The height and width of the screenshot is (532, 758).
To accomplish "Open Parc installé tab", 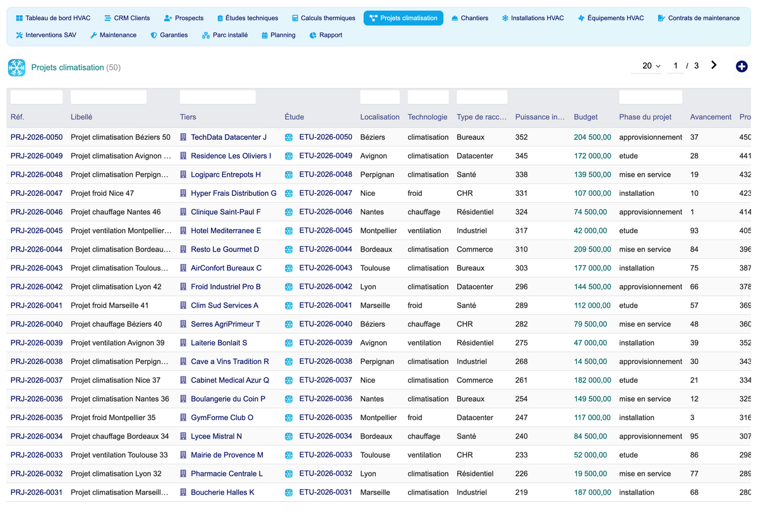I will [x=225, y=35].
